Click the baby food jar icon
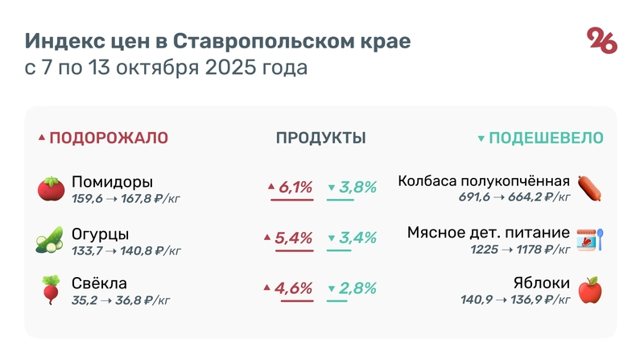 click(x=590, y=239)
